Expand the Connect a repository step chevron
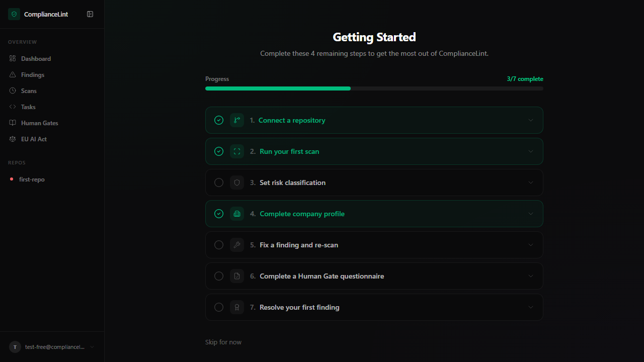 click(530, 120)
